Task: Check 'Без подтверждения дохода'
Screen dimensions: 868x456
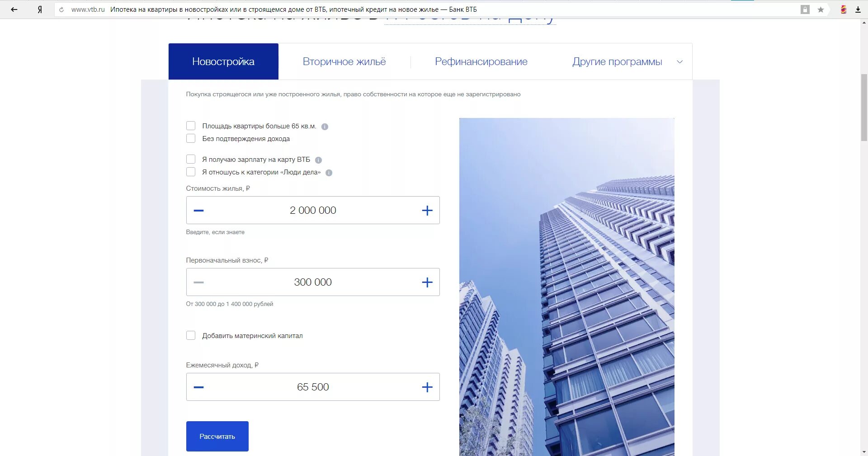Action: 191,138
